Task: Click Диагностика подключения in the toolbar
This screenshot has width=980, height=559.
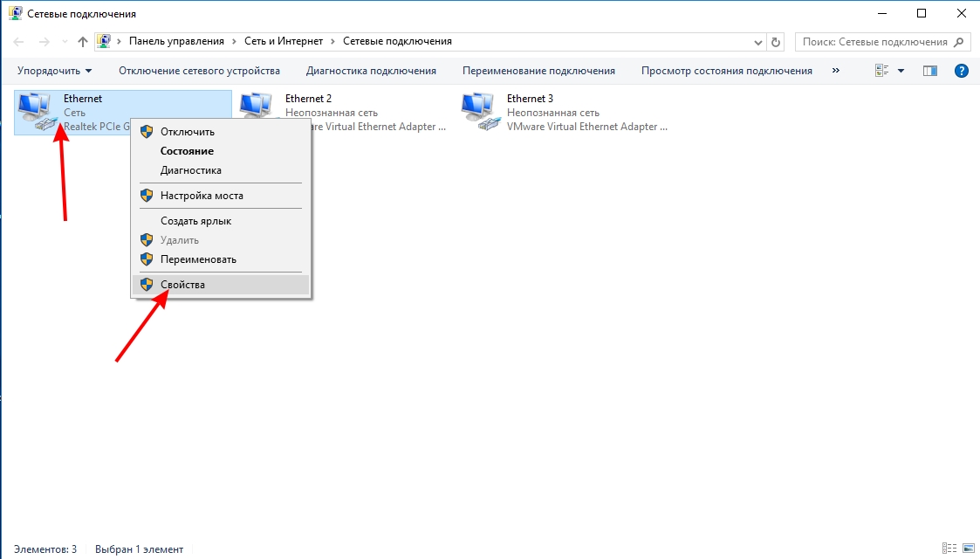Action: (371, 71)
